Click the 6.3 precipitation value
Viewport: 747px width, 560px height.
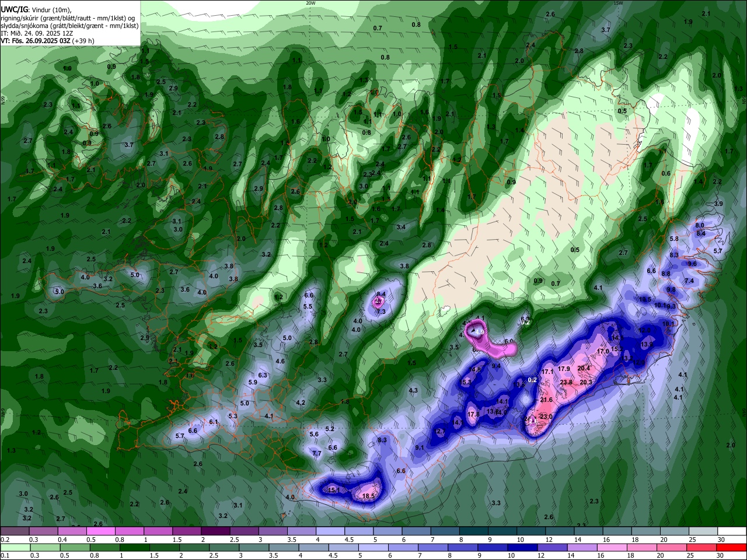(263, 376)
